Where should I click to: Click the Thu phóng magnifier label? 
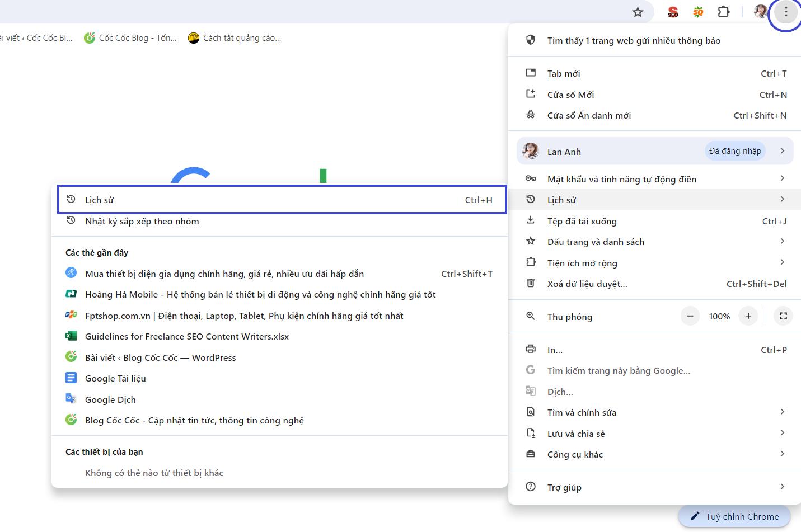570,317
